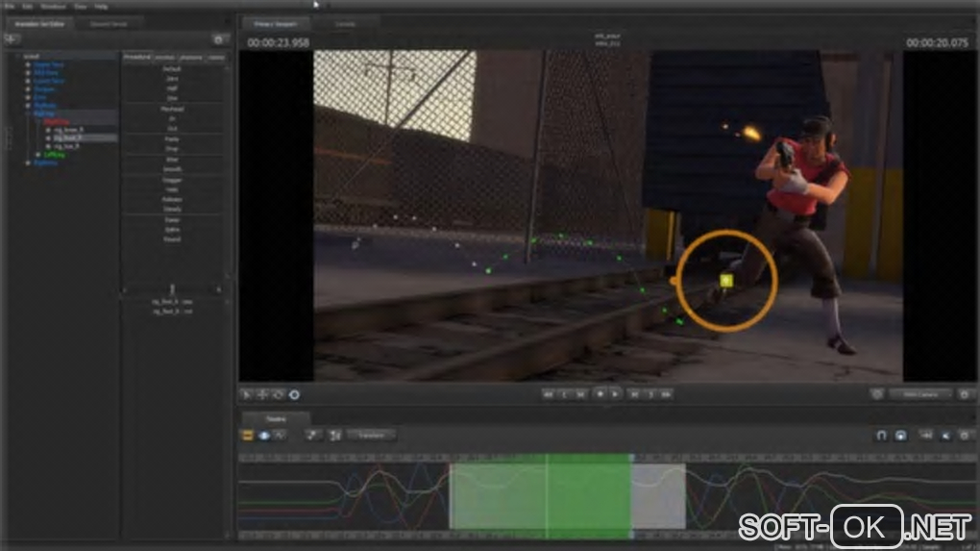Viewport: 980px width, 551px height.
Task: Click the play button
Action: click(616, 394)
